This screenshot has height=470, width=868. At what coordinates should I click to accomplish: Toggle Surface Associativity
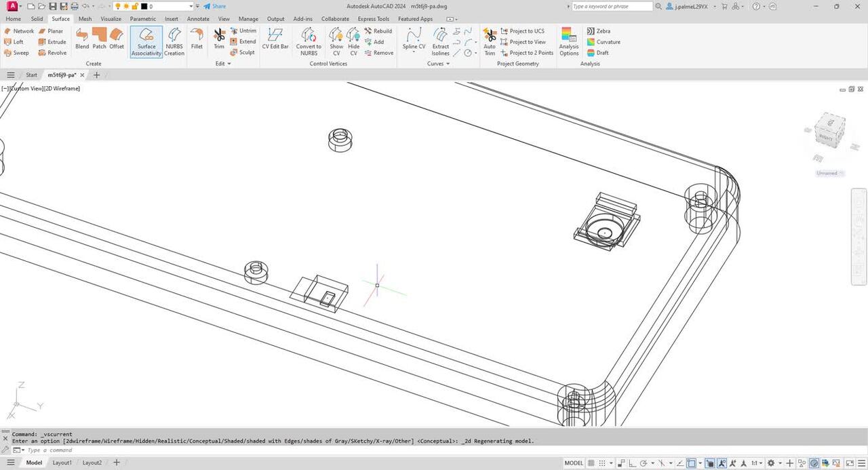pyautogui.click(x=146, y=41)
